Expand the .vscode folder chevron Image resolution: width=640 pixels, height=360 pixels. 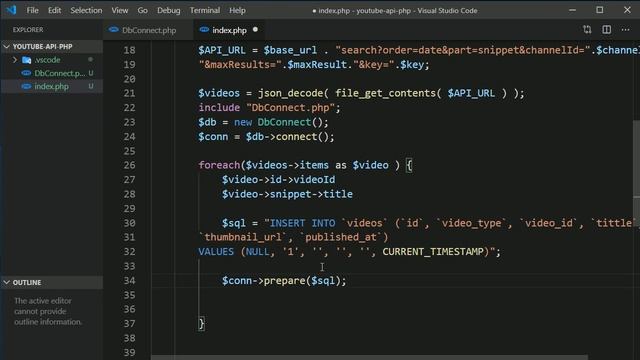pyautogui.click(x=15, y=60)
